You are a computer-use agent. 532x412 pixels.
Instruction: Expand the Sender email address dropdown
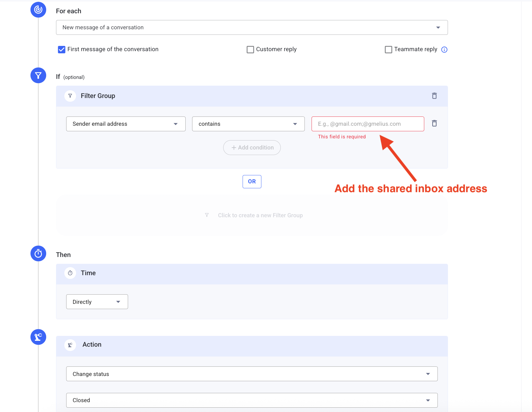[126, 124]
